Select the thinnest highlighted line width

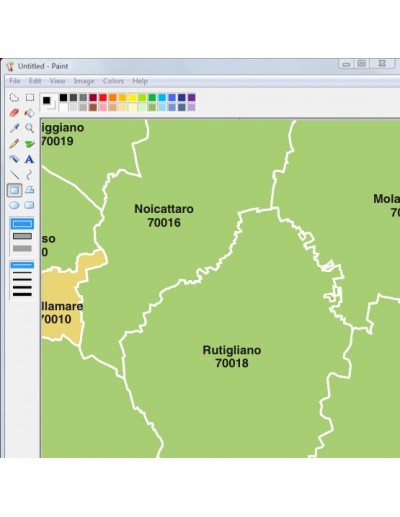coord(22,265)
